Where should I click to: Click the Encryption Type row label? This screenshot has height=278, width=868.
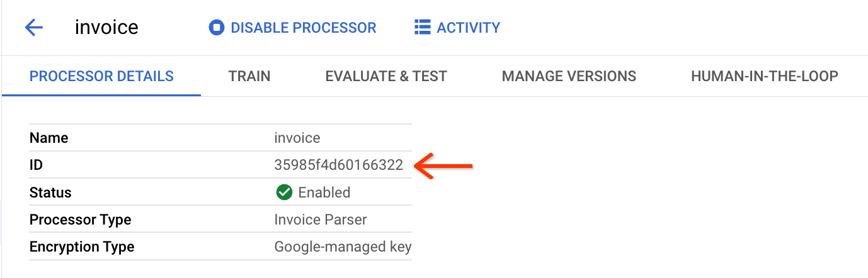pos(82,247)
